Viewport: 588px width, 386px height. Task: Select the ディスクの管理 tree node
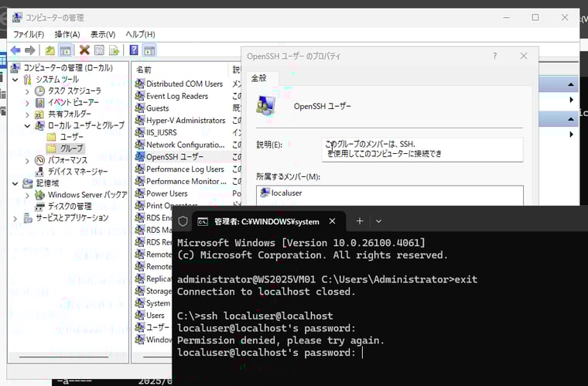70,206
